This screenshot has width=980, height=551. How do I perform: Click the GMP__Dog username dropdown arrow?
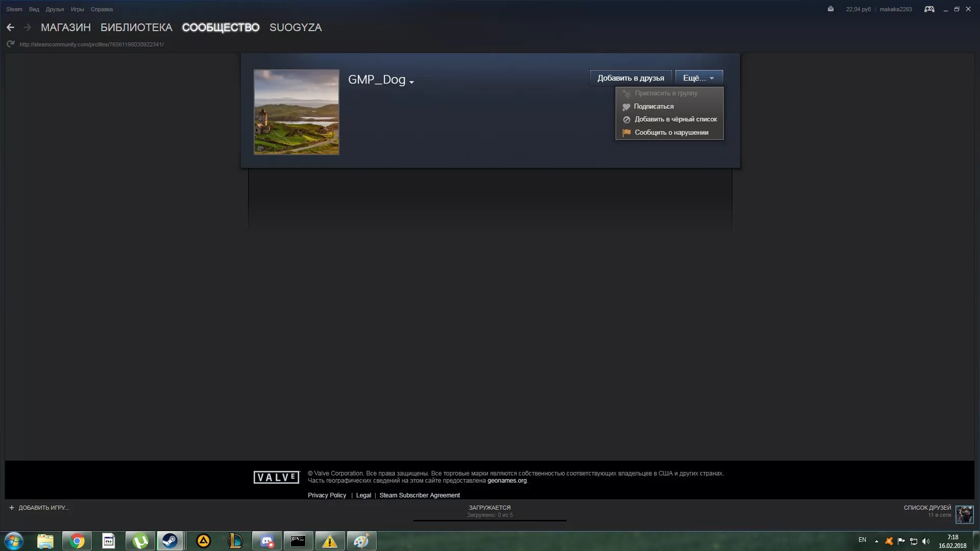(412, 82)
